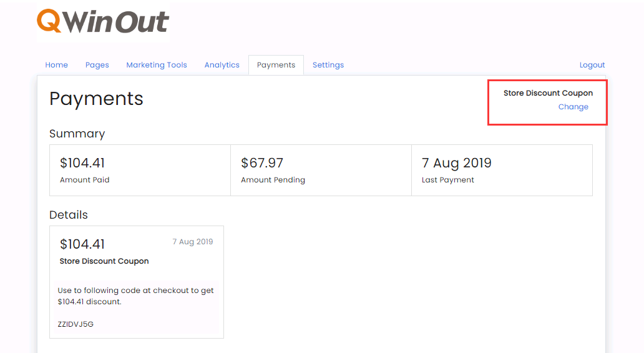Click the Last Payment summary card

pyautogui.click(x=502, y=170)
